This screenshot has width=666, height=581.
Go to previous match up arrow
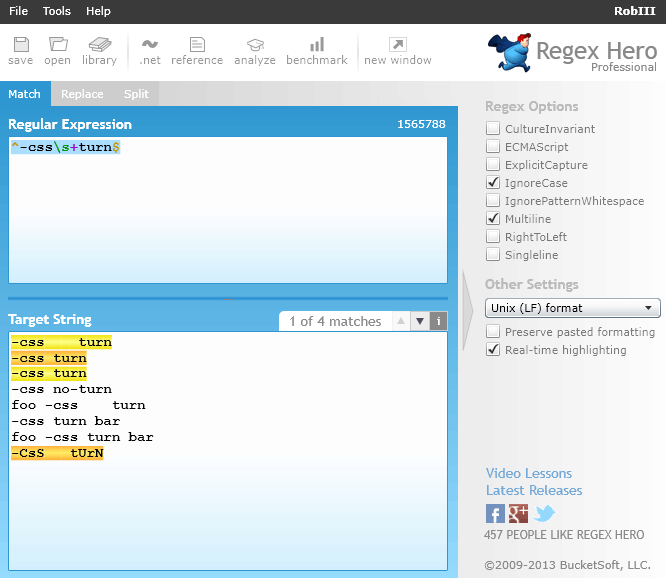click(x=401, y=321)
